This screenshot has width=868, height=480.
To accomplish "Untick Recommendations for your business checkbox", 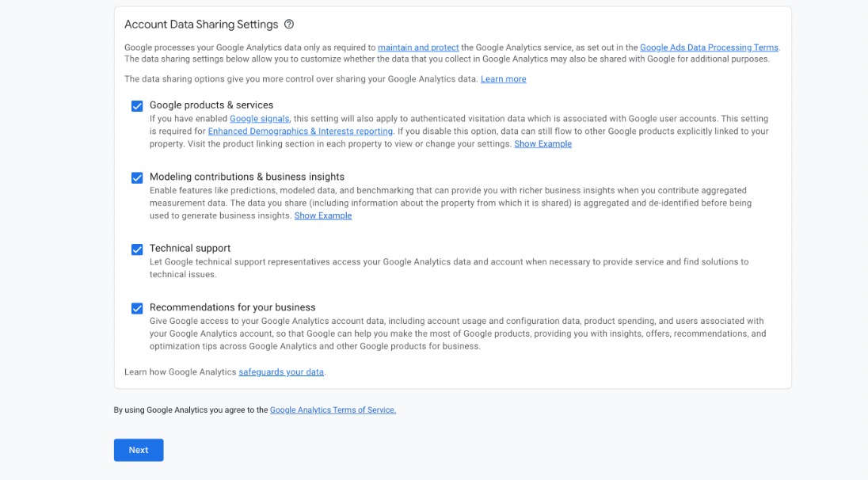I will 137,308.
